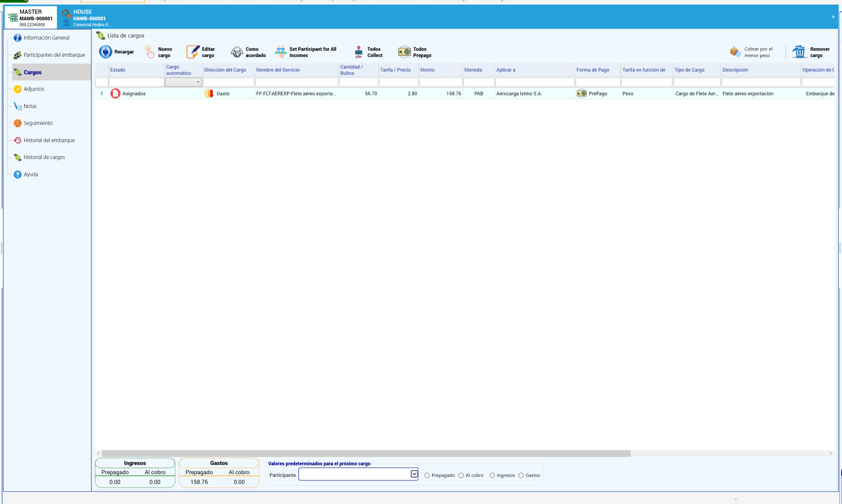Image resolution: width=842 pixels, height=504 pixels.
Task: Sort by the Estado column header
Action: tap(137, 70)
